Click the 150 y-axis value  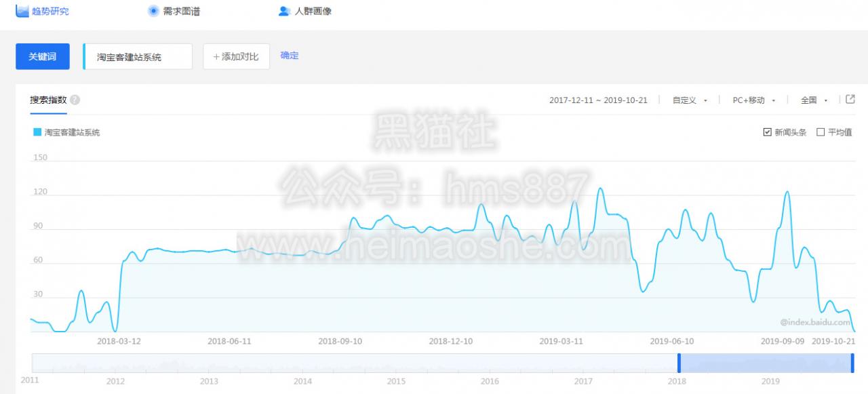(x=41, y=158)
